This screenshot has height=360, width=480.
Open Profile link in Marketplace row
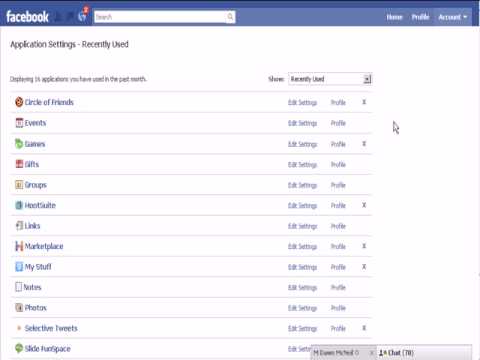coord(338,247)
